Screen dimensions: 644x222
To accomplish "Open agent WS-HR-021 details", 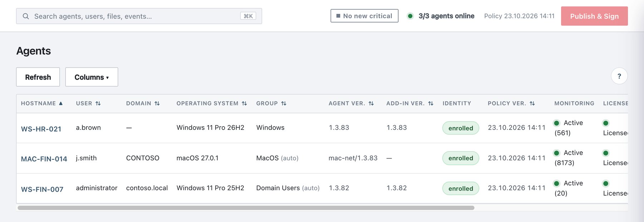I will pyautogui.click(x=41, y=129).
